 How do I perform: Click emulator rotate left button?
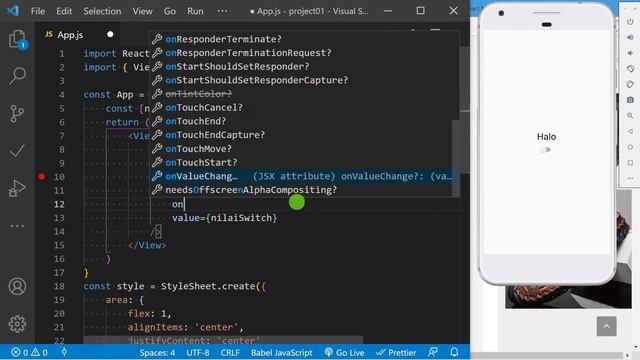630,69
